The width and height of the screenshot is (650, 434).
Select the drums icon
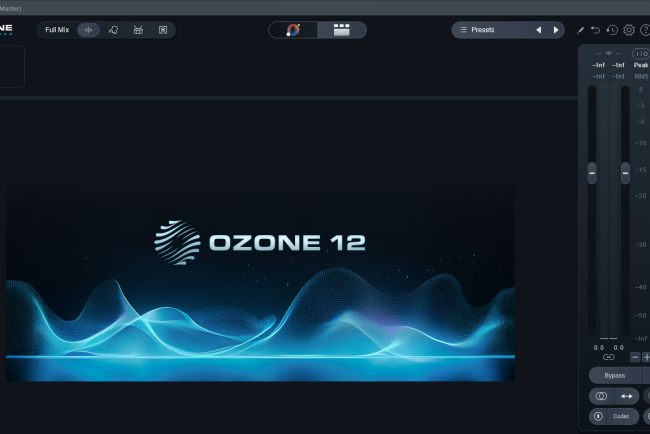click(x=138, y=30)
